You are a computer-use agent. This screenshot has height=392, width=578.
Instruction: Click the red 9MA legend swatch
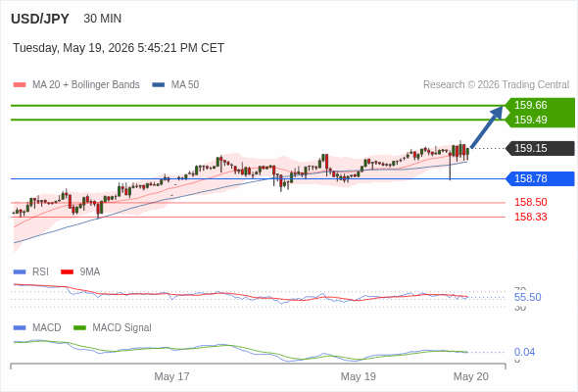[x=67, y=272]
